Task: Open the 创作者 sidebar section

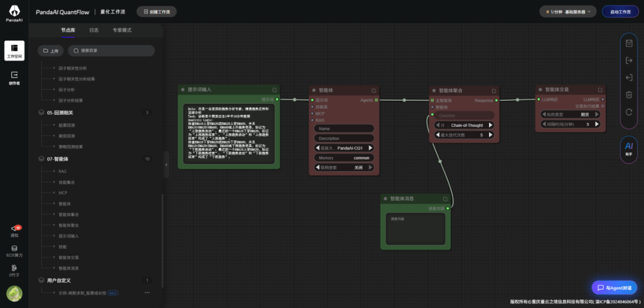Action: tap(14, 77)
